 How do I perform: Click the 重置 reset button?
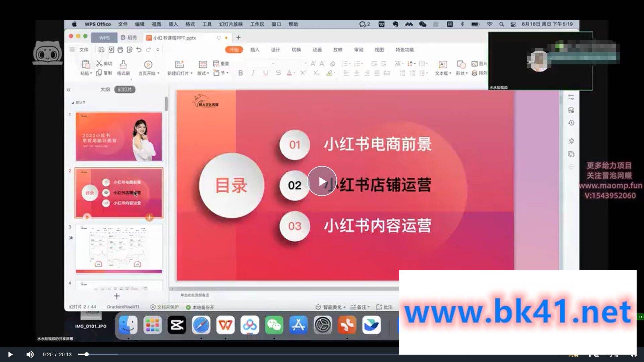221,63
